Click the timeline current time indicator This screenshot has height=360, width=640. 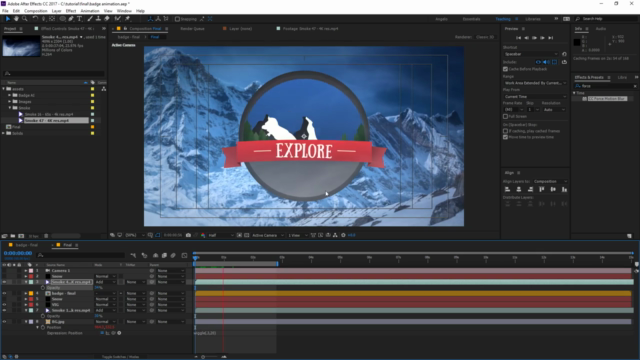point(196,258)
